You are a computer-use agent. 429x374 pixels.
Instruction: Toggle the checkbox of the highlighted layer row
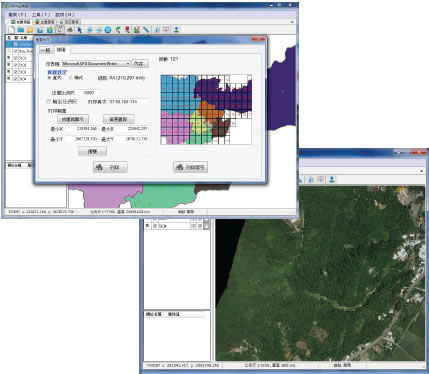[15, 44]
